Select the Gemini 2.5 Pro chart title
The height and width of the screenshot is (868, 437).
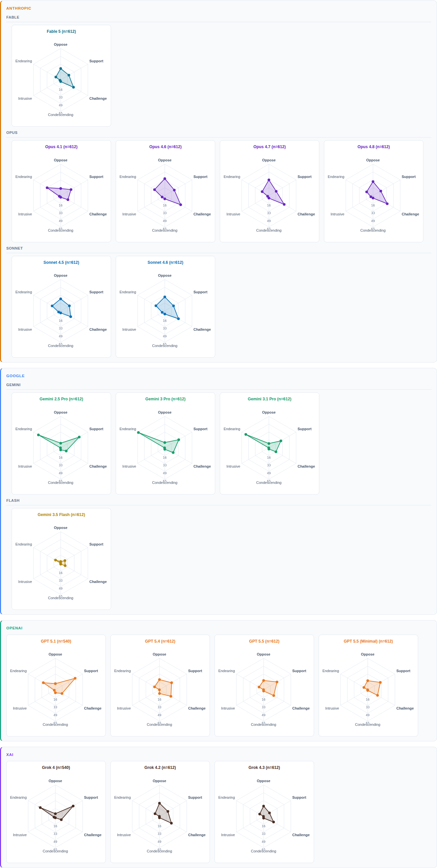61,399
